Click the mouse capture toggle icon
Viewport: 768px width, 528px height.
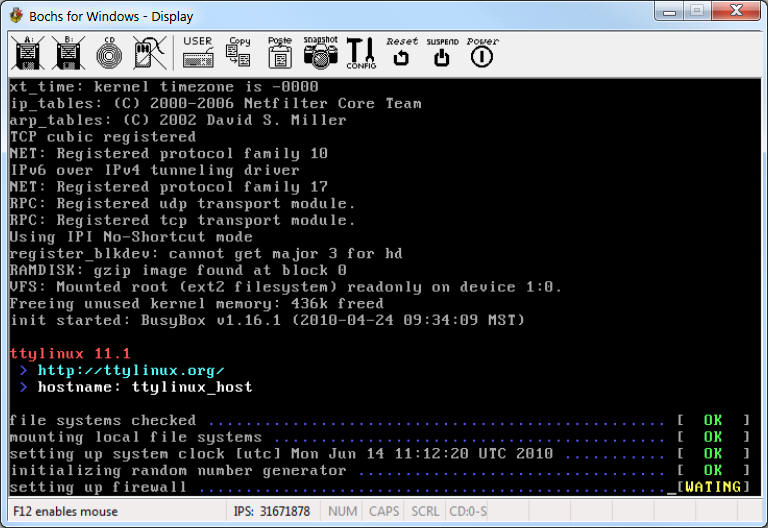(x=150, y=53)
